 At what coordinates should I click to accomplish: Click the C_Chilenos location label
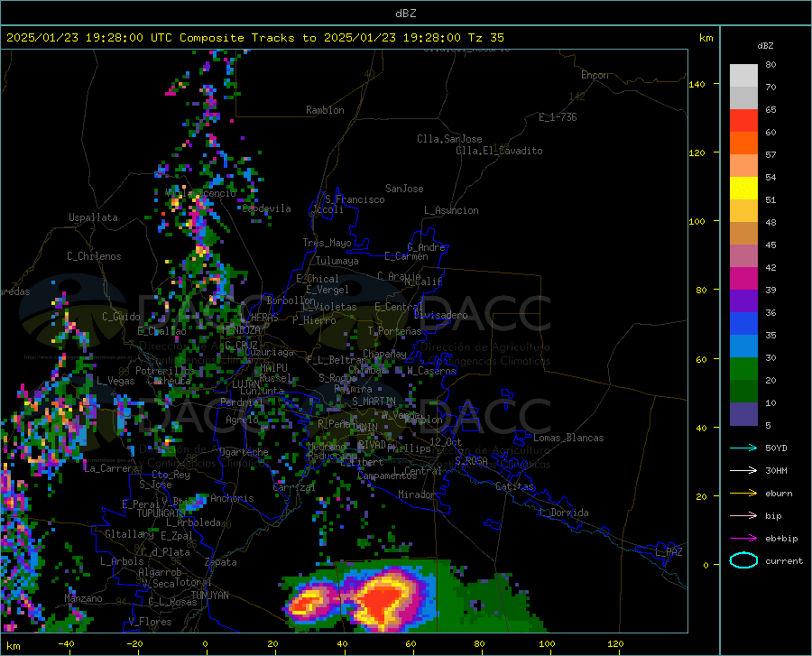click(94, 256)
